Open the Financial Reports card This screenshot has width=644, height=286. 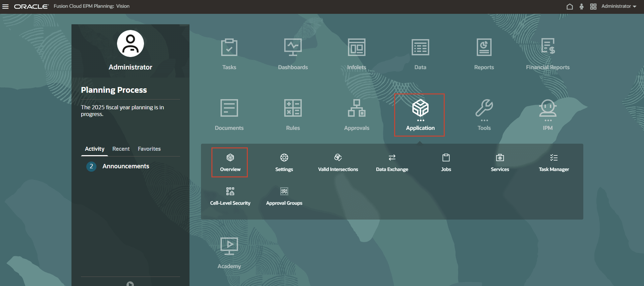[548, 54]
